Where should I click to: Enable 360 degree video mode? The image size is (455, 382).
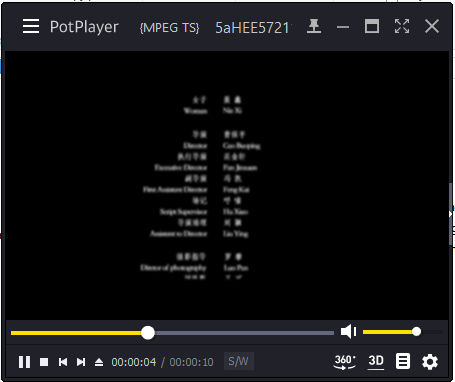(x=345, y=362)
